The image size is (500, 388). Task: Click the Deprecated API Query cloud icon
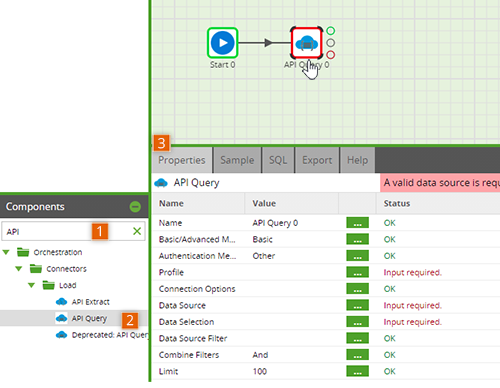point(61,335)
